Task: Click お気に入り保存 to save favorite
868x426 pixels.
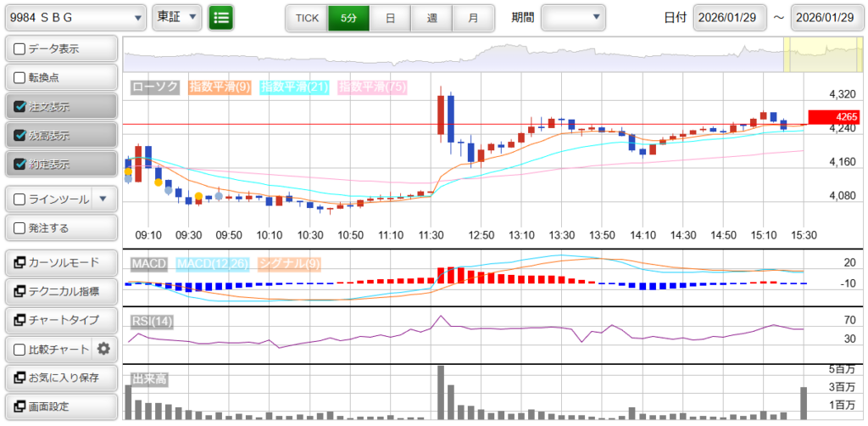Action: pyautogui.click(x=60, y=378)
